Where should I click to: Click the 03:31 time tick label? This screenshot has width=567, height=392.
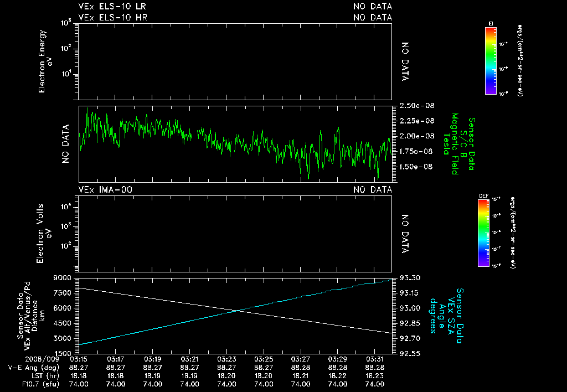point(375,359)
